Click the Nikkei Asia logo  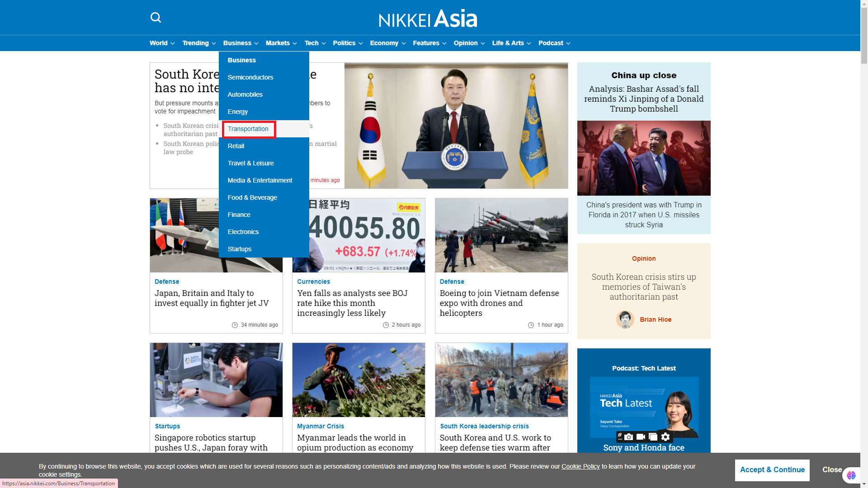tap(428, 19)
